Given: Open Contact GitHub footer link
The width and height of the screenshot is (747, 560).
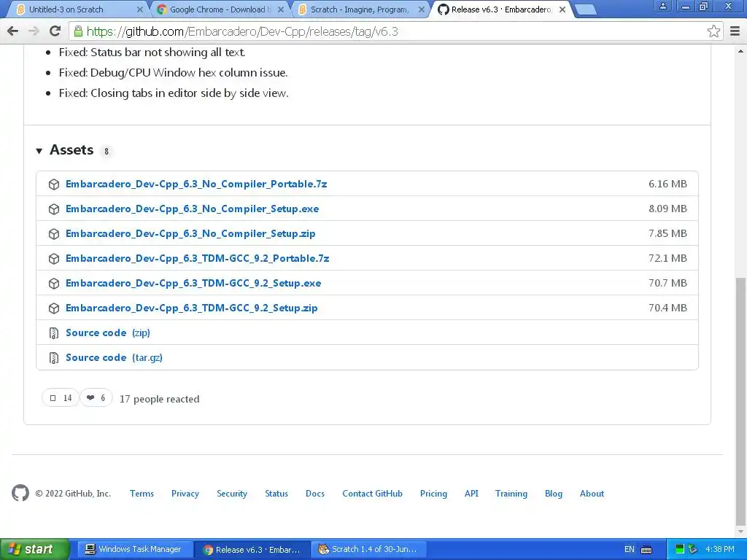Looking at the screenshot, I should pyautogui.click(x=373, y=494).
